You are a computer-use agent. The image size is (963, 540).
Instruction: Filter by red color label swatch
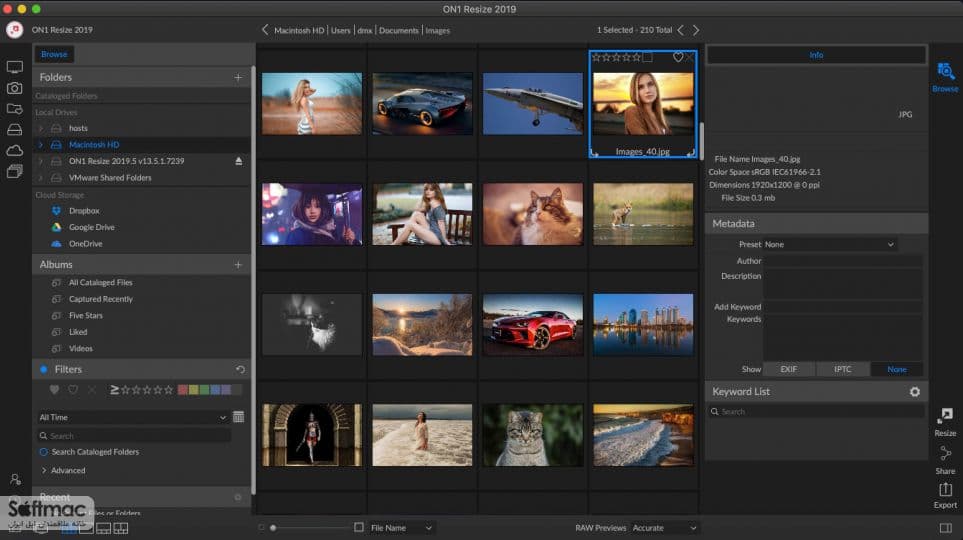[182, 389]
